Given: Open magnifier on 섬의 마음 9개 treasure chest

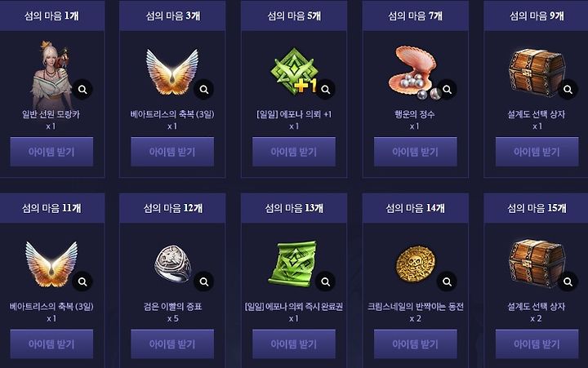Looking at the screenshot, I should tap(568, 90).
